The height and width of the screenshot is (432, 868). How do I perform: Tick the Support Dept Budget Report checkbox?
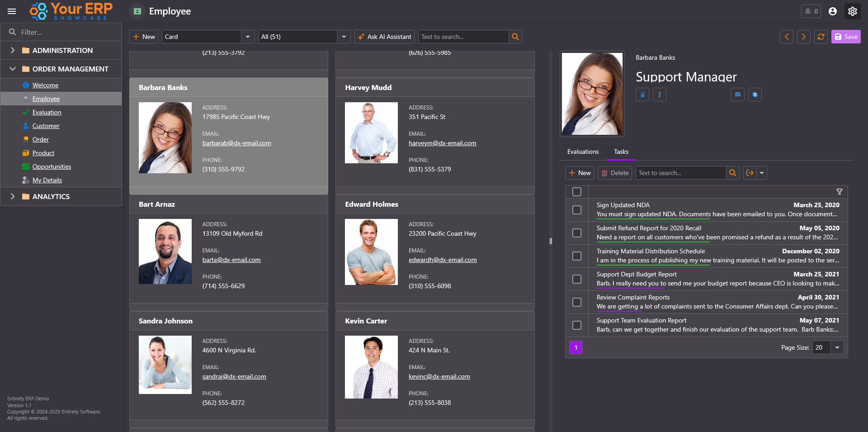click(577, 279)
